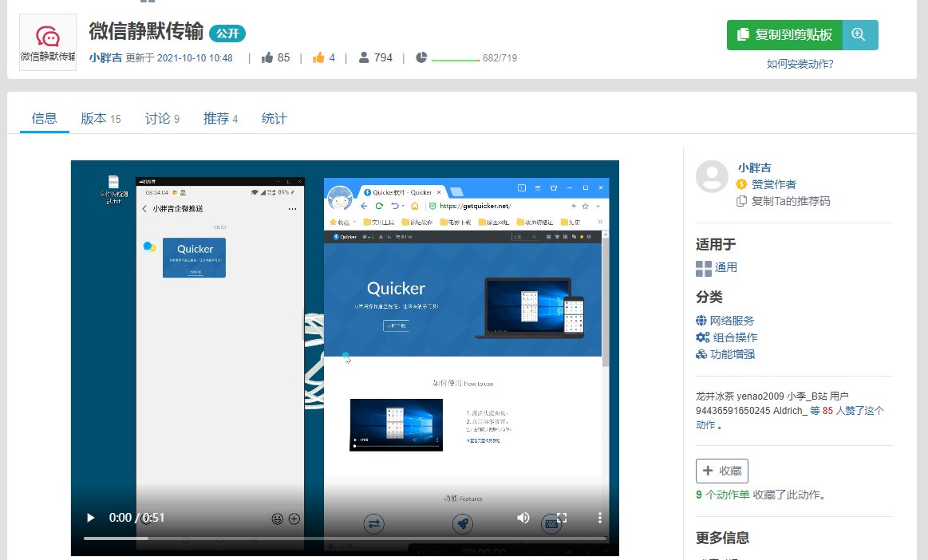Click the 公开 badge beside the title
Image resolution: width=928 pixels, height=560 pixels.
(x=227, y=34)
